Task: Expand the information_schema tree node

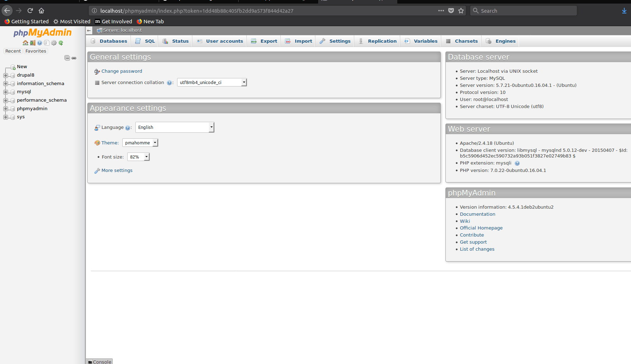Action: tap(6, 84)
